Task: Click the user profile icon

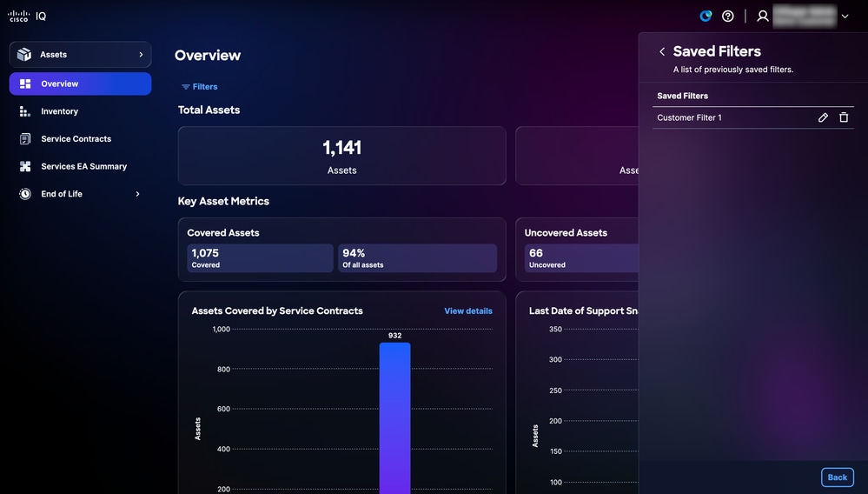Action: [763, 16]
